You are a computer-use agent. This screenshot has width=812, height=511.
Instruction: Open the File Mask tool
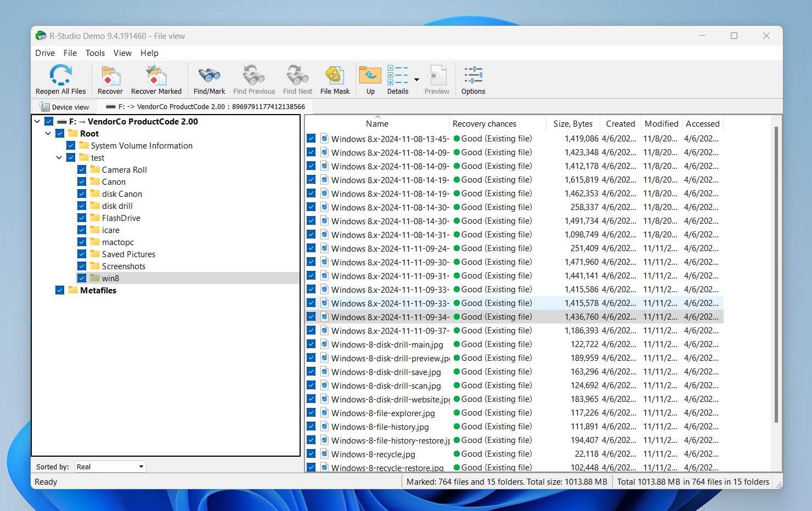pyautogui.click(x=335, y=75)
